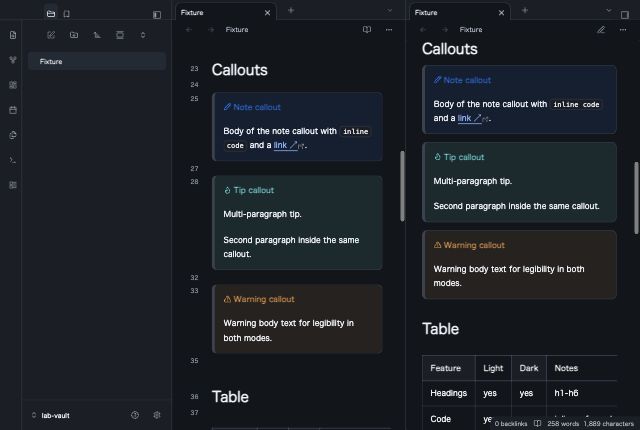Open the lab-vault vault switcher
The width and height of the screenshot is (640, 430).
tap(51, 415)
